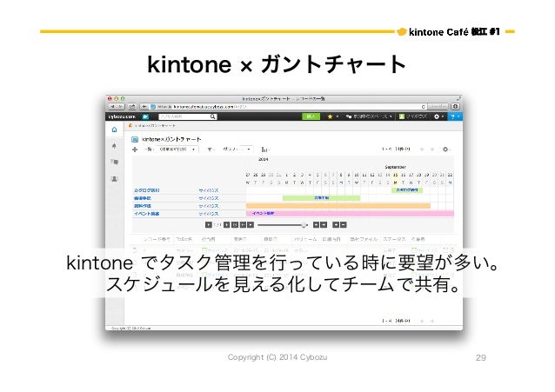Open the kintone home icon in sidebar
Image resolution: width=555 pixels, height=392 pixels.
coord(114,130)
